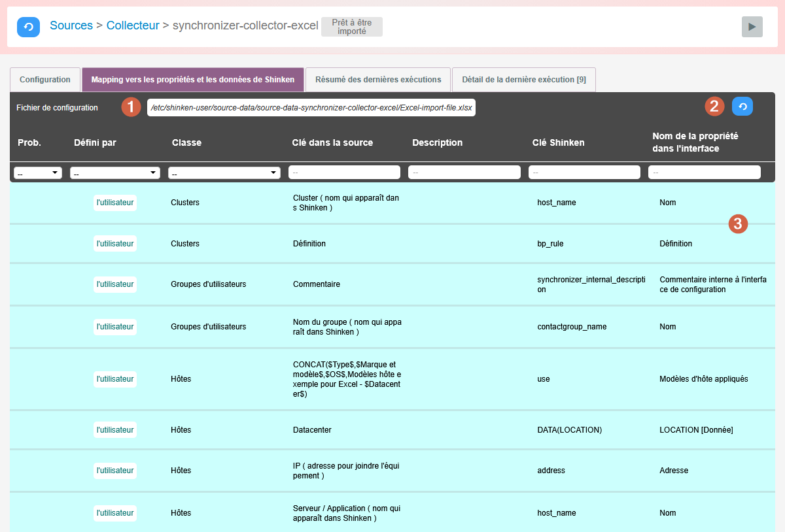Follow the Sources breadcrumb link
The image size is (785, 532).
click(71, 25)
